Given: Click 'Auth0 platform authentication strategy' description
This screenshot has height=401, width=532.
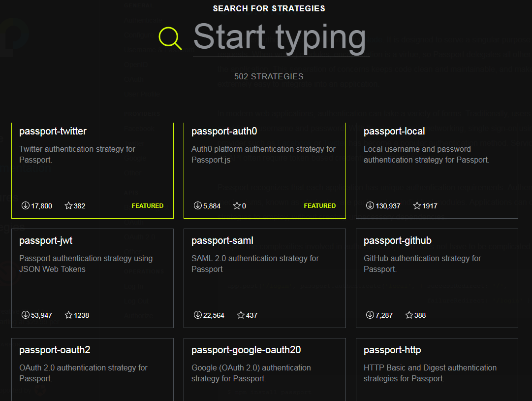Looking at the screenshot, I should point(263,154).
